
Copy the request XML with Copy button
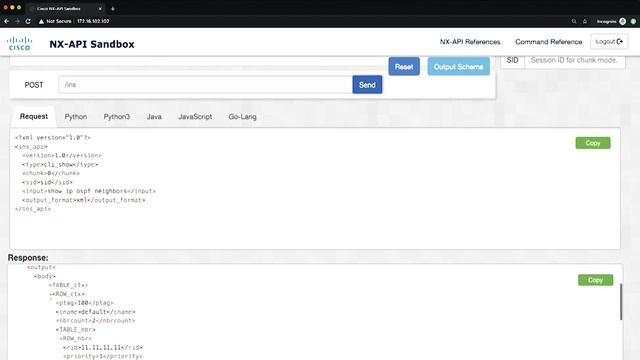593,143
